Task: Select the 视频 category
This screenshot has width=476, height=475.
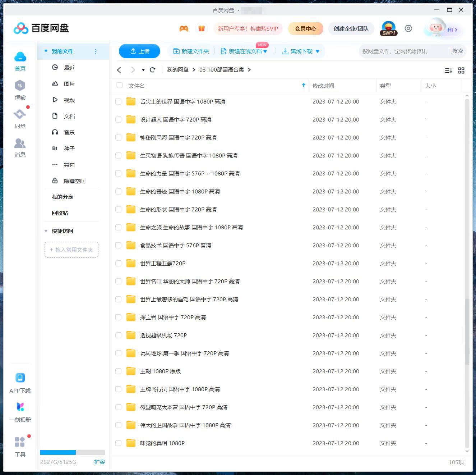Action: point(69,100)
